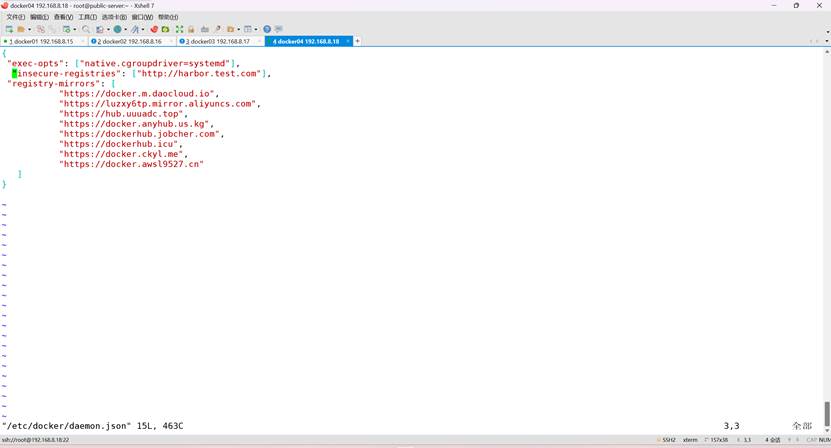
Task: Click the Logging folder toolbar icon
Action: pos(231,29)
